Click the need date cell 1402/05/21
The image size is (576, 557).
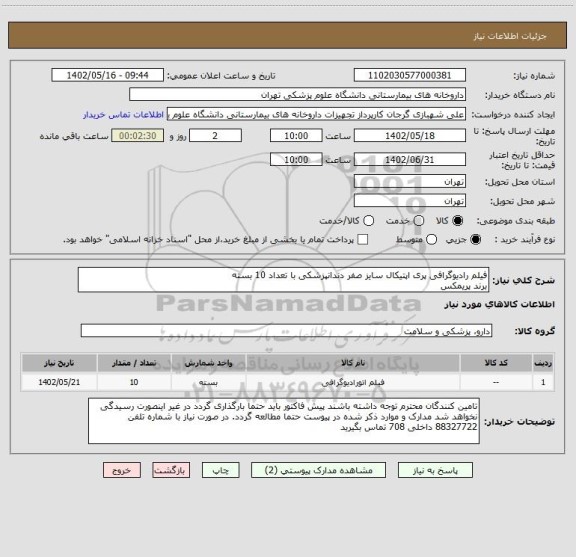(x=59, y=382)
